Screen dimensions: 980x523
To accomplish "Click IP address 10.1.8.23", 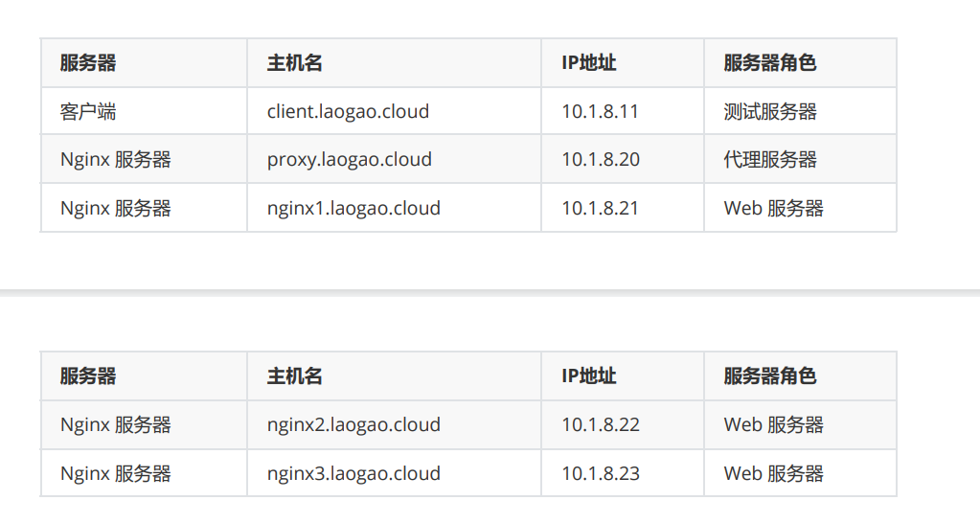I will pyautogui.click(x=601, y=473).
